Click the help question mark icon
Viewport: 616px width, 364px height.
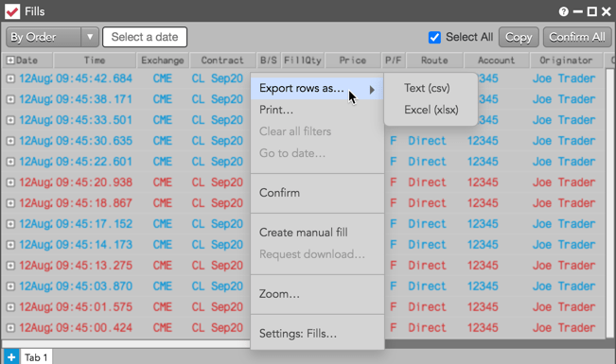click(x=563, y=11)
